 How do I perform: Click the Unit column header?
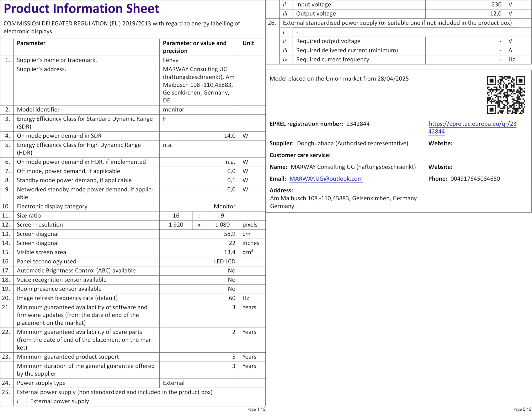tap(248, 43)
